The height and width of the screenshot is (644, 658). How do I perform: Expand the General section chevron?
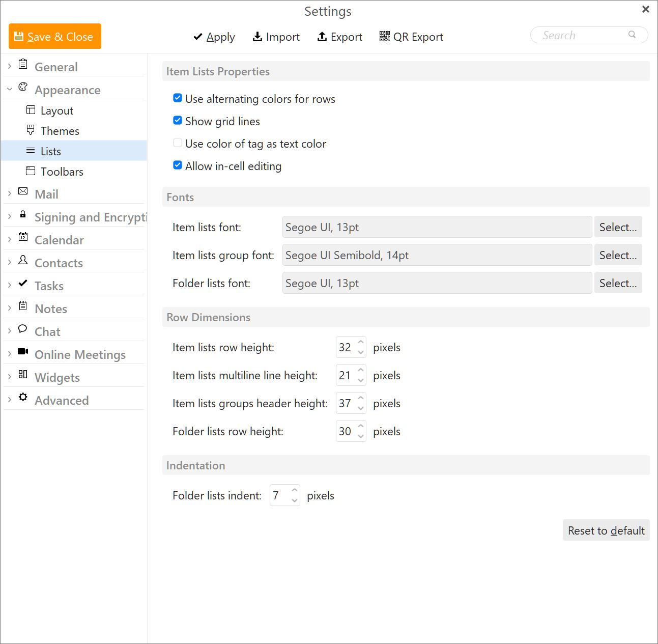pyautogui.click(x=9, y=66)
